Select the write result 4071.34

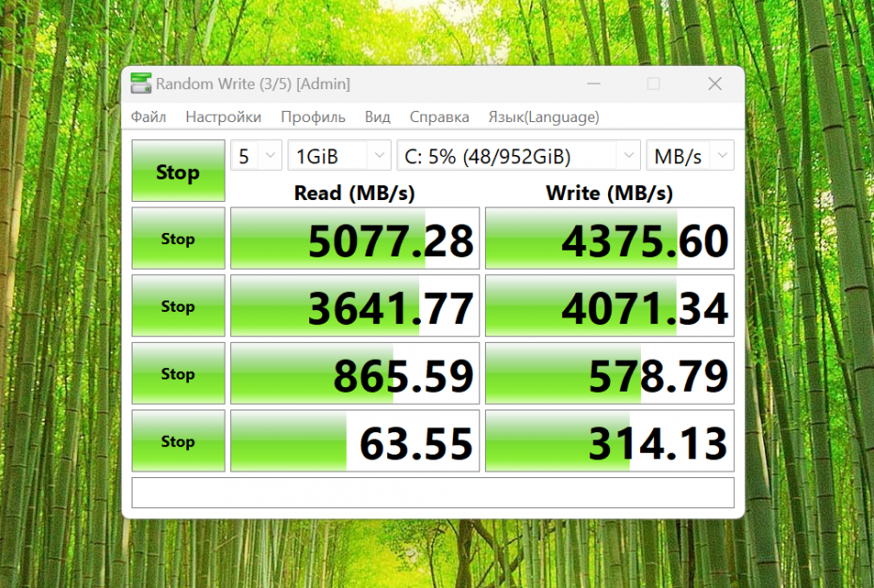click(x=610, y=306)
